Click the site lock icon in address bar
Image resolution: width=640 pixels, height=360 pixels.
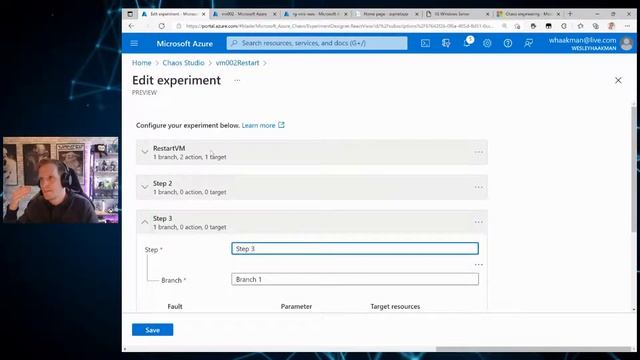(x=179, y=26)
